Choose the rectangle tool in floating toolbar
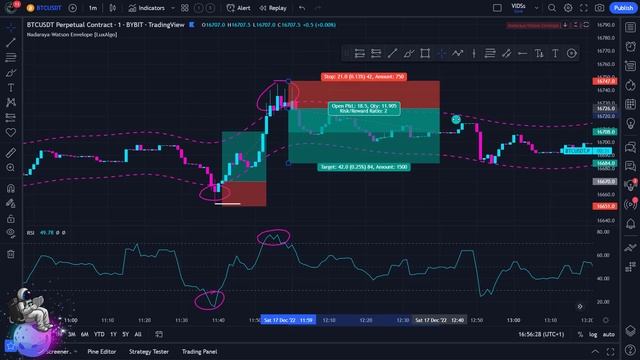Screen dimensions: 640x360 [x=425, y=53]
